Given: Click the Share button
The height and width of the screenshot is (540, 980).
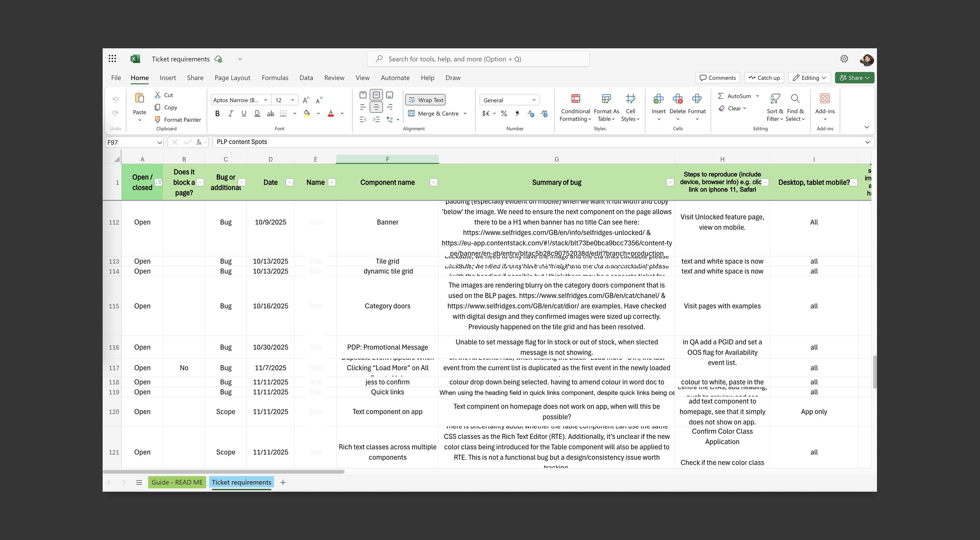Looking at the screenshot, I should pyautogui.click(x=855, y=78).
